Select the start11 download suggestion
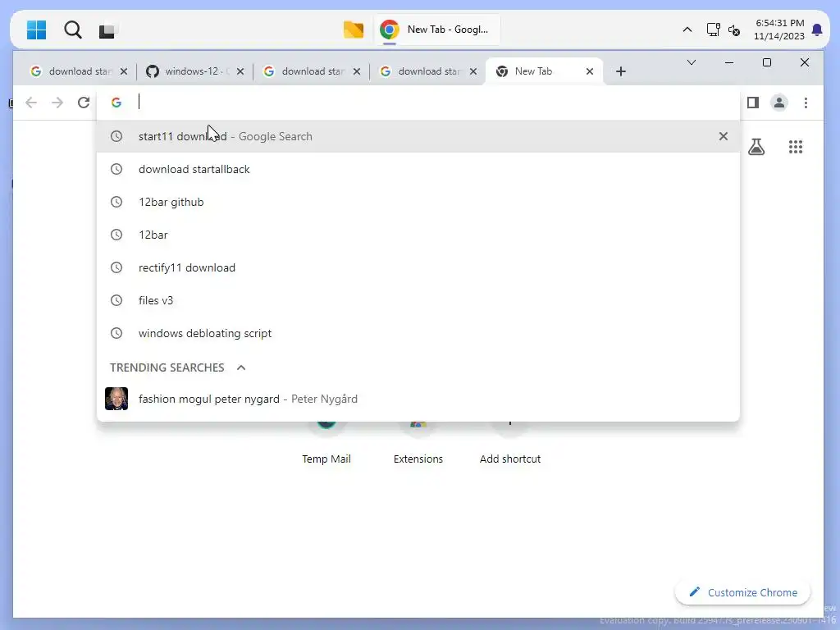 (x=418, y=136)
